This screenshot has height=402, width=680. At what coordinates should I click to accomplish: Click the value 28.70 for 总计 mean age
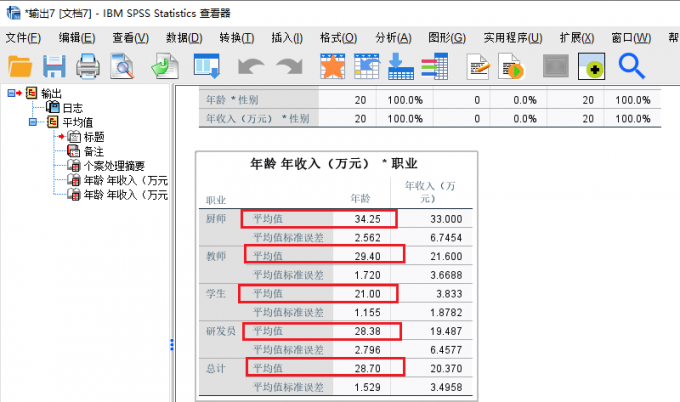(x=367, y=369)
